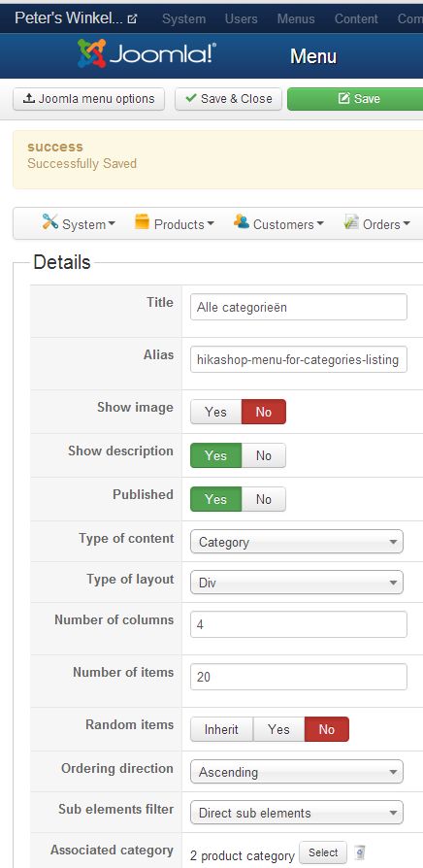Click the Select button for associated category
This screenshot has height=868, width=423.
323,852
